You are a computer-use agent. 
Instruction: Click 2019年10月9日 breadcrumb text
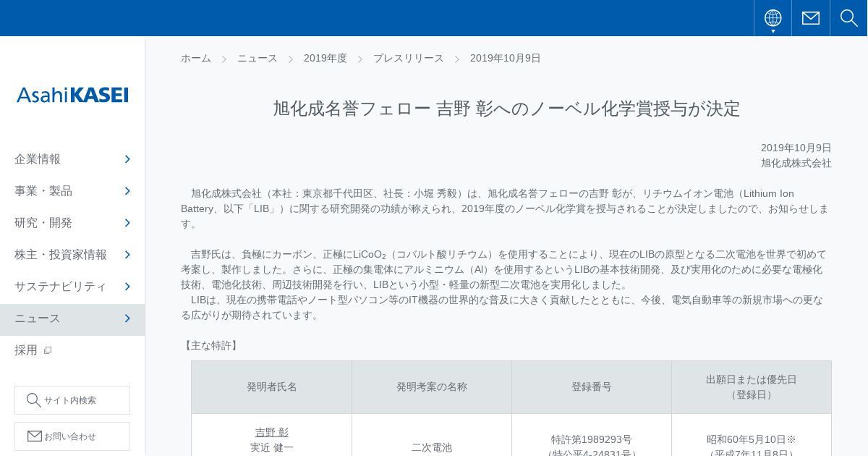tap(506, 58)
